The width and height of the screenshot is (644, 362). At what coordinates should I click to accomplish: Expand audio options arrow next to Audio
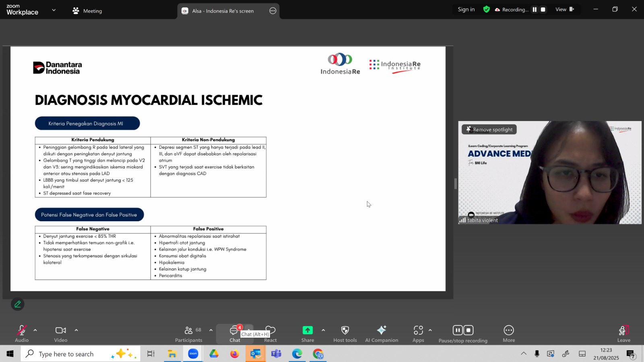pos(35,330)
